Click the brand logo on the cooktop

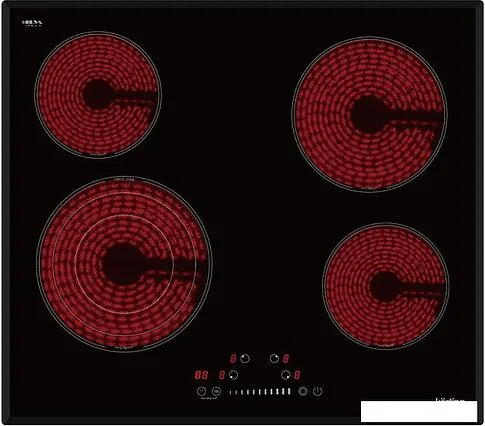click(x=32, y=23)
